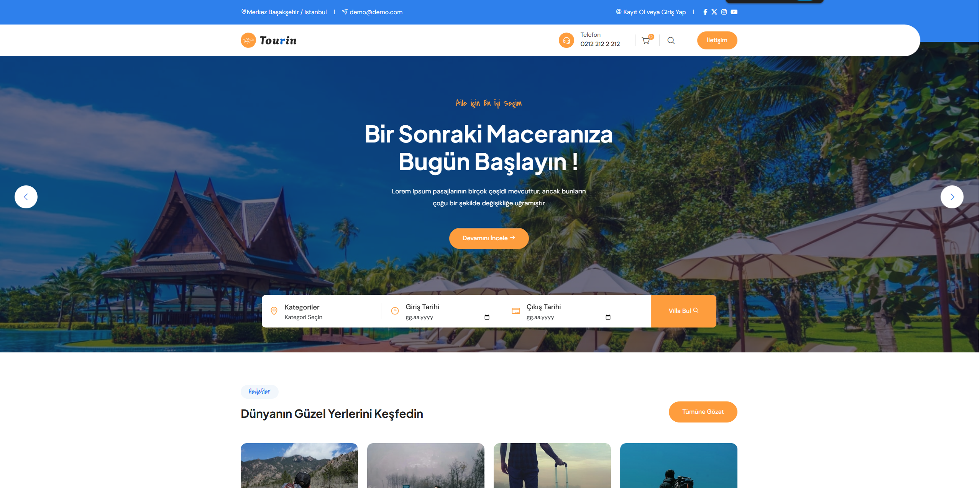Open the Instagram icon

tap(724, 12)
